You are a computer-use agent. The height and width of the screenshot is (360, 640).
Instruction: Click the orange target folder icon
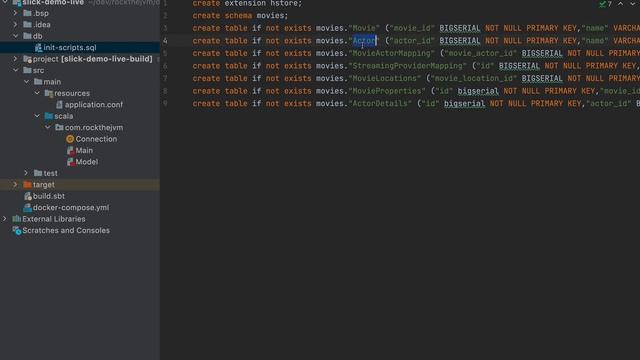point(27,184)
